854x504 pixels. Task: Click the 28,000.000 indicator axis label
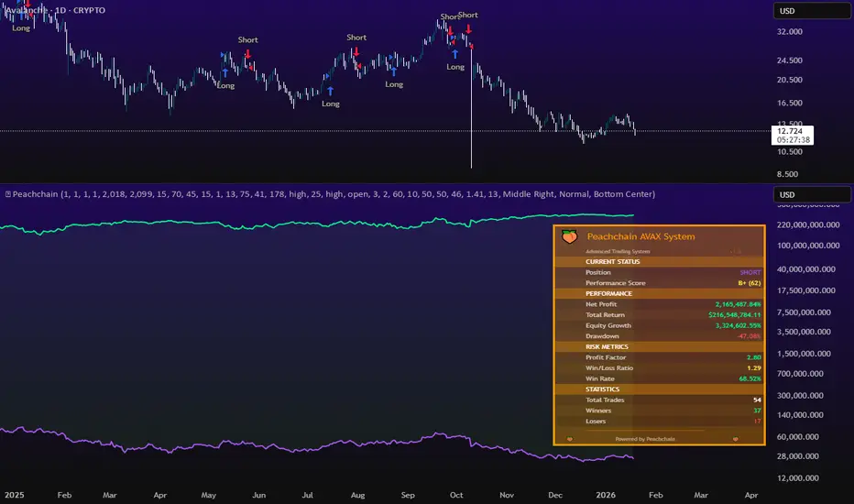coord(798,456)
